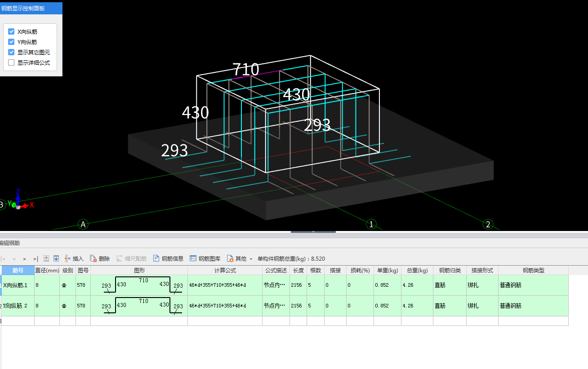Click the 钢筋类型 column header
The width and height of the screenshot is (588, 369).
pos(533,270)
